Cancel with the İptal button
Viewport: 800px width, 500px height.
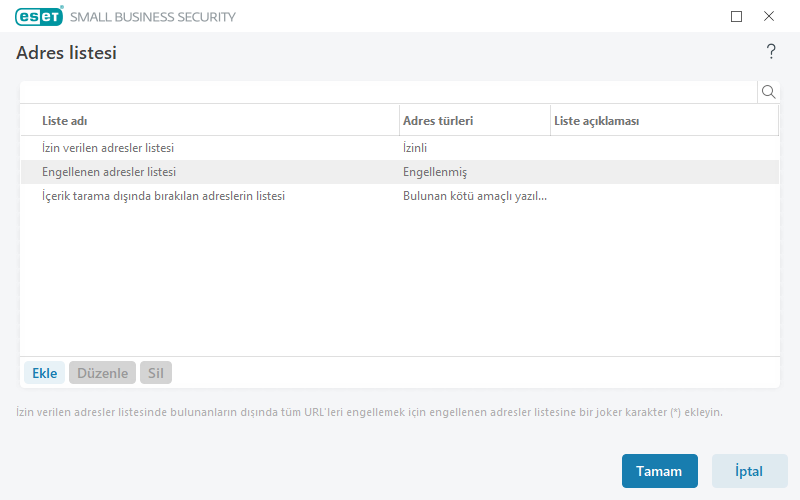pyautogui.click(x=749, y=471)
